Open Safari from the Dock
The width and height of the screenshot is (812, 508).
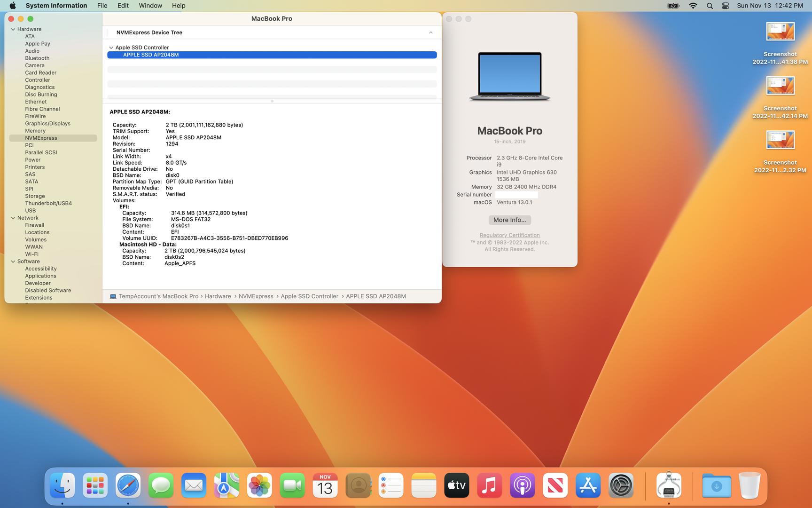click(128, 486)
